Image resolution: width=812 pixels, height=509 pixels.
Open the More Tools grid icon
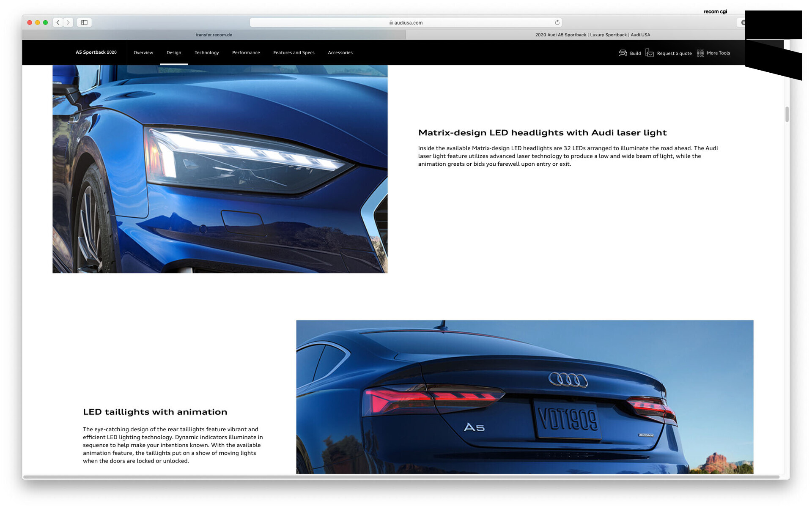pos(700,53)
